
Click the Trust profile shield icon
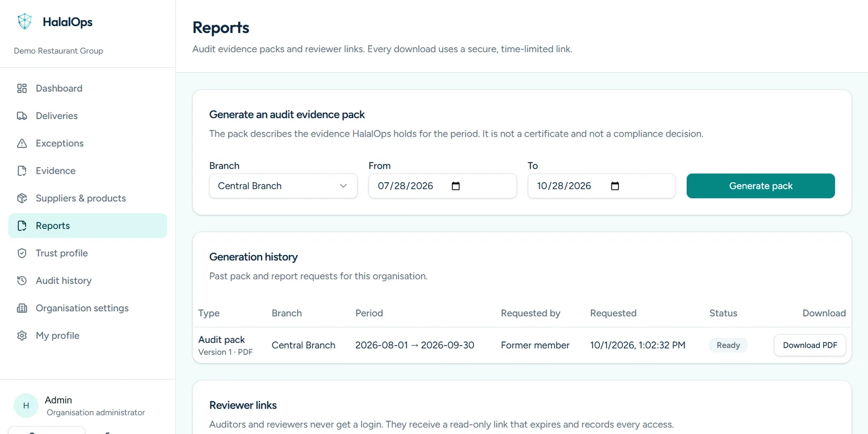[22, 253]
